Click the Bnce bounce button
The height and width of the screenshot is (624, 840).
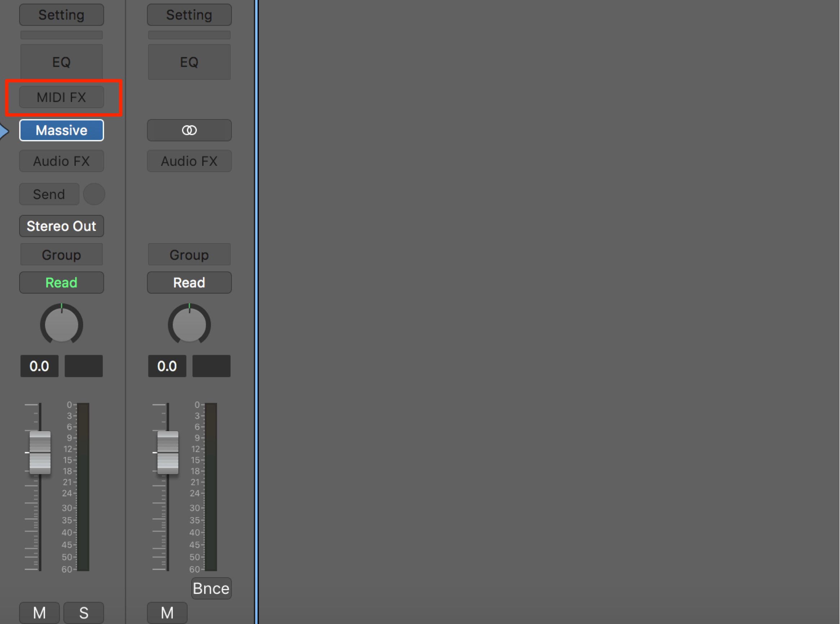211,589
